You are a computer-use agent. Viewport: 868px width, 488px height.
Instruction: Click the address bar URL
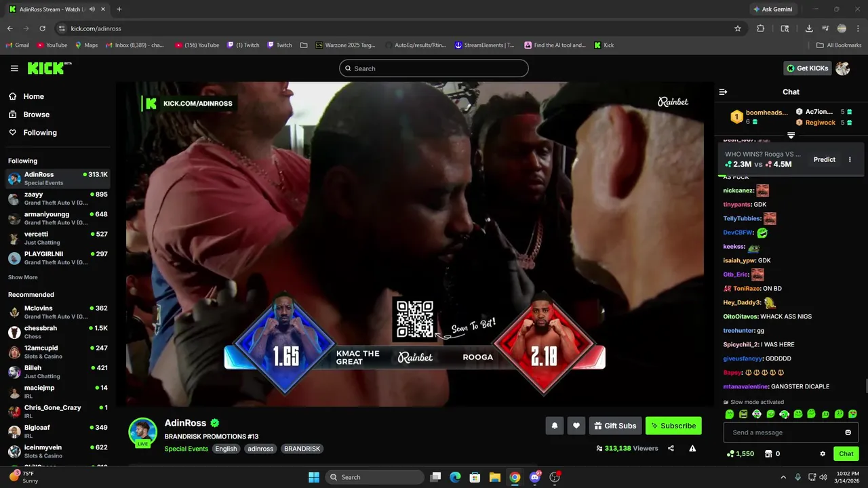96,28
